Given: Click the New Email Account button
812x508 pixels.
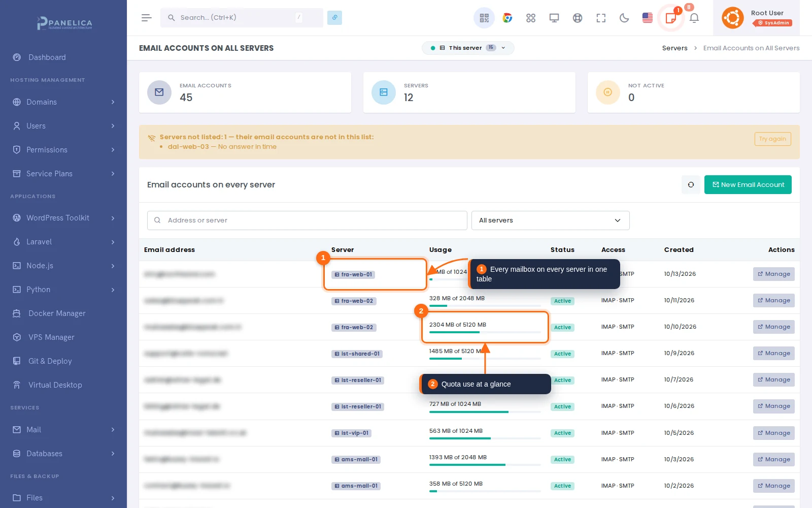Looking at the screenshot, I should pos(748,185).
